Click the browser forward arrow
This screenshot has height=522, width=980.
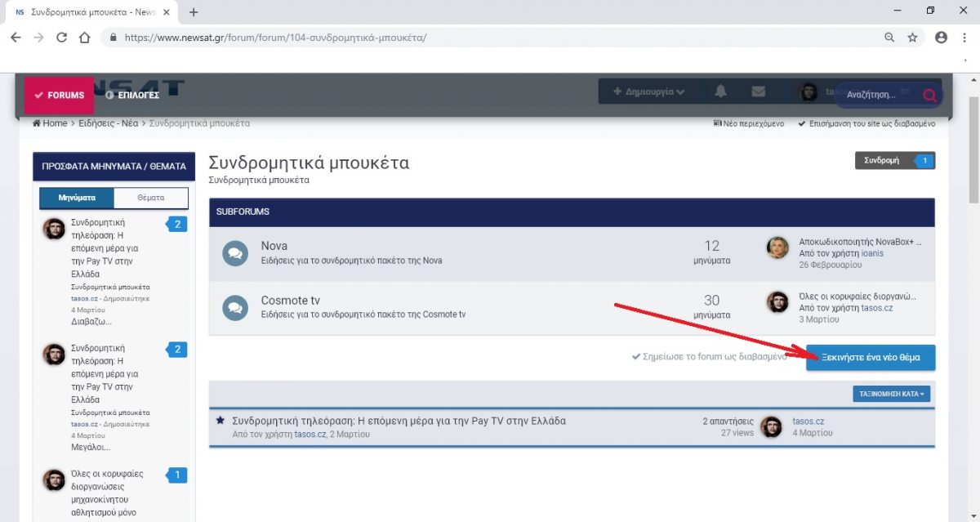click(38, 38)
